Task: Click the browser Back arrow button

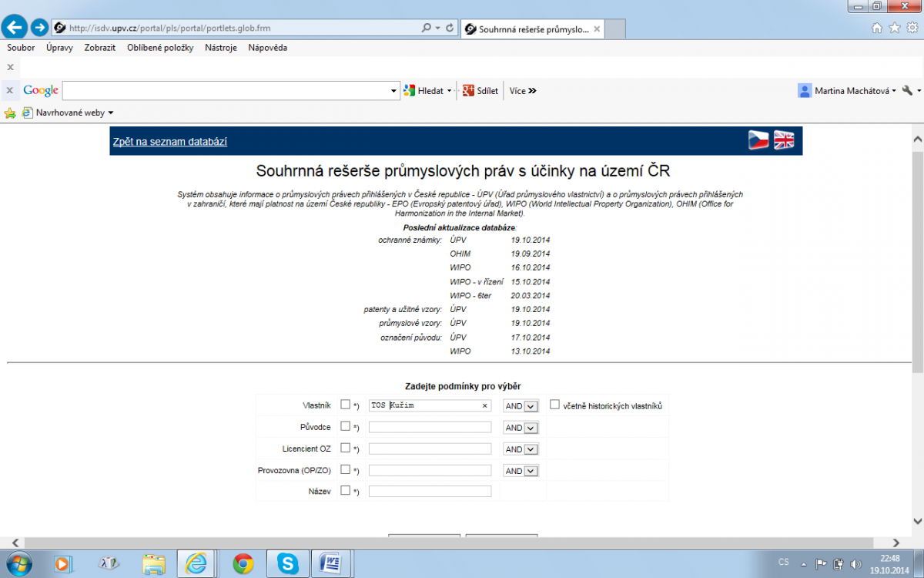Action: pos(15,28)
